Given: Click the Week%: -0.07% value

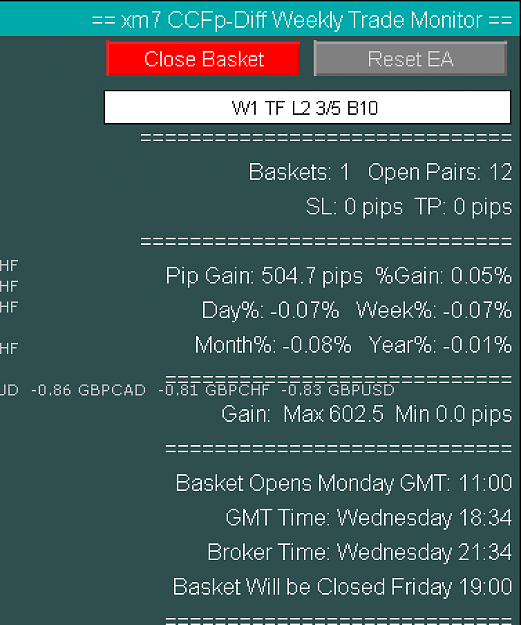Looking at the screenshot, I should pos(434,310).
